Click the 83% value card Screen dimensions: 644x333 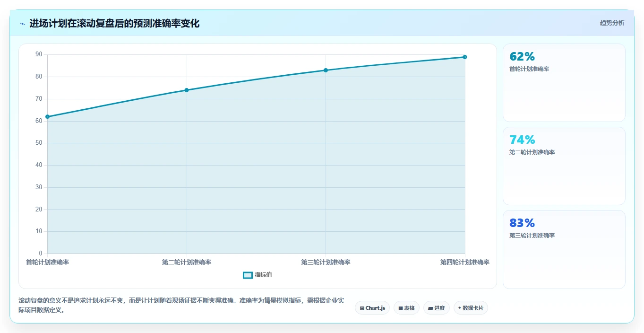click(564, 249)
